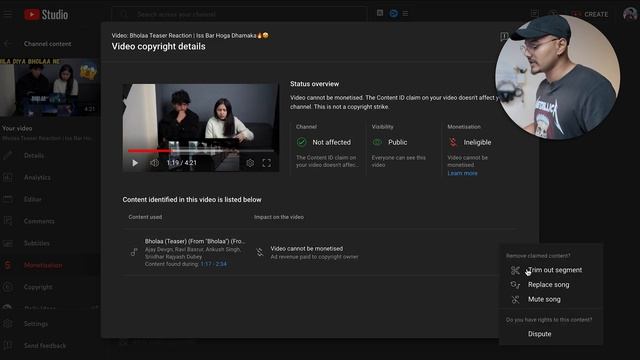This screenshot has height=360, width=640.
Task: Open the Learn more link under Monetisation
Action: point(462,173)
